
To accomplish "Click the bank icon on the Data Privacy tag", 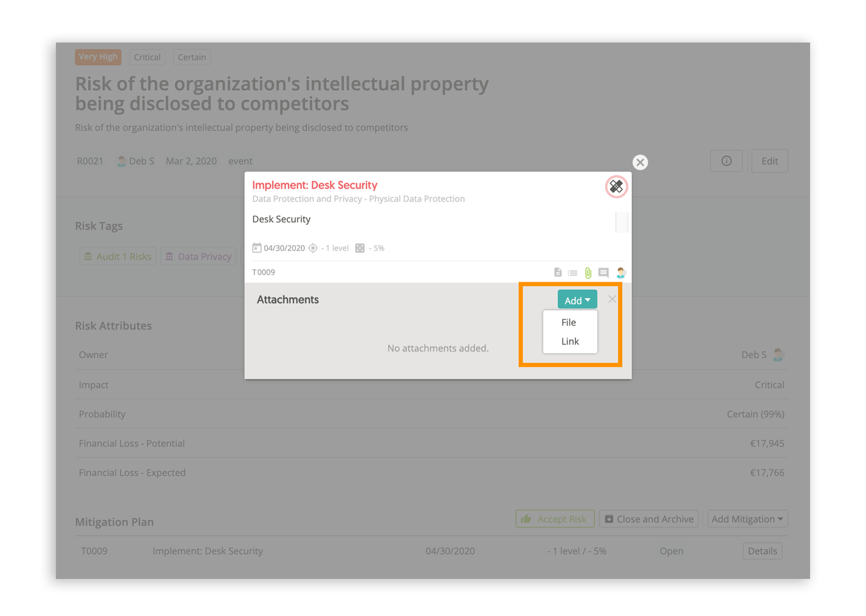I will pyautogui.click(x=170, y=256).
